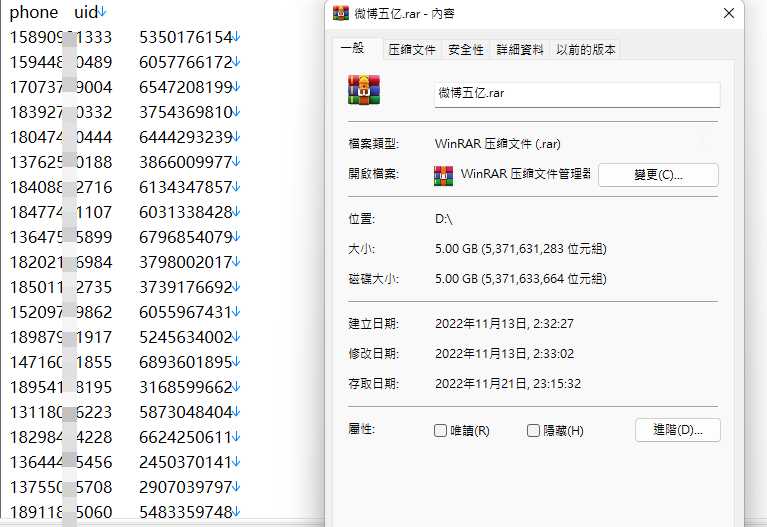Click uid value 6055967431 in the document
767x527 pixels.
point(185,312)
